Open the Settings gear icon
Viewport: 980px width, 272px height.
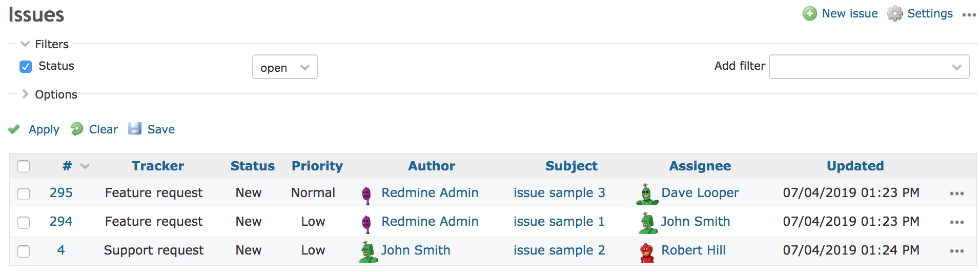[x=895, y=13]
